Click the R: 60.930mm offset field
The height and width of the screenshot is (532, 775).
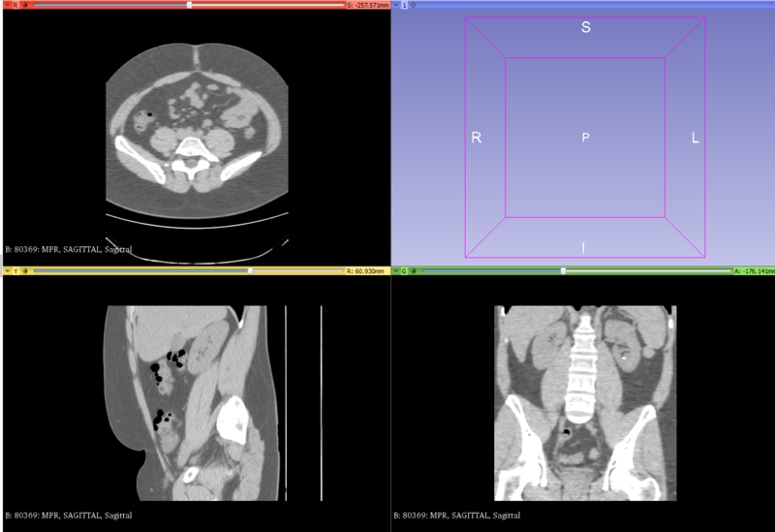pos(365,271)
